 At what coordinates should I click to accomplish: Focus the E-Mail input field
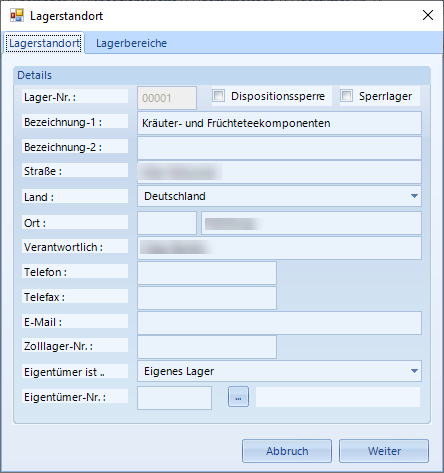coord(279,323)
